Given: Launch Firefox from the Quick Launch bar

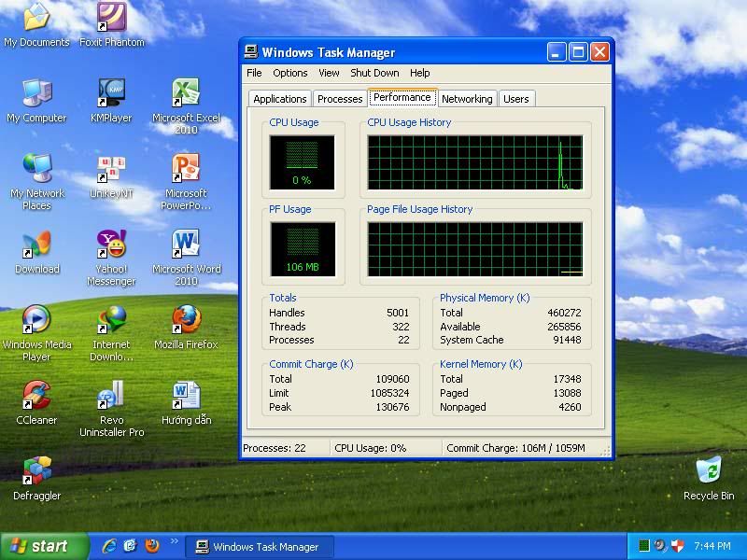Looking at the screenshot, I should click(x=152, y=546).
